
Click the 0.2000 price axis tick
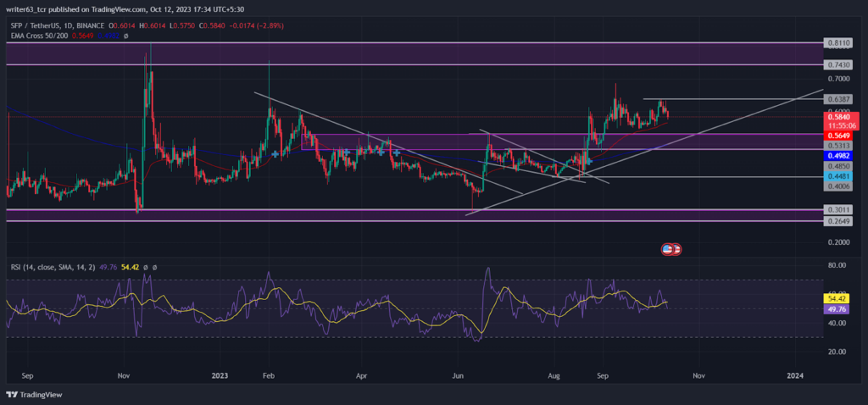click(838, 242)
